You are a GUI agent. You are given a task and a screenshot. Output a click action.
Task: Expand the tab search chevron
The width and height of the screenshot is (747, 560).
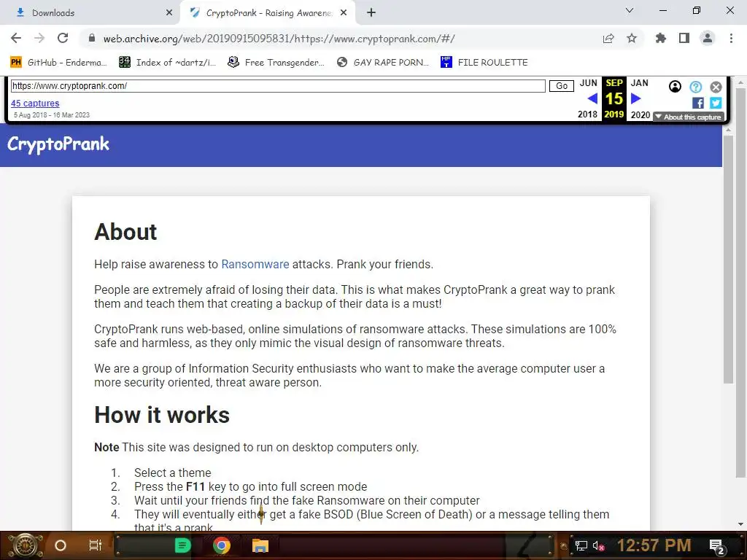(630, 10)
